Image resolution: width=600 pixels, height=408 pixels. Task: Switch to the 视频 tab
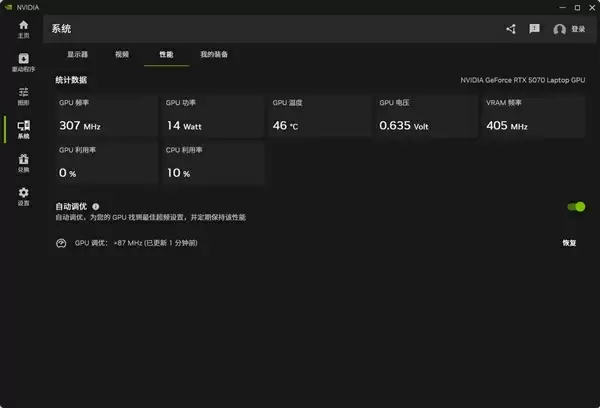point(122,54)
